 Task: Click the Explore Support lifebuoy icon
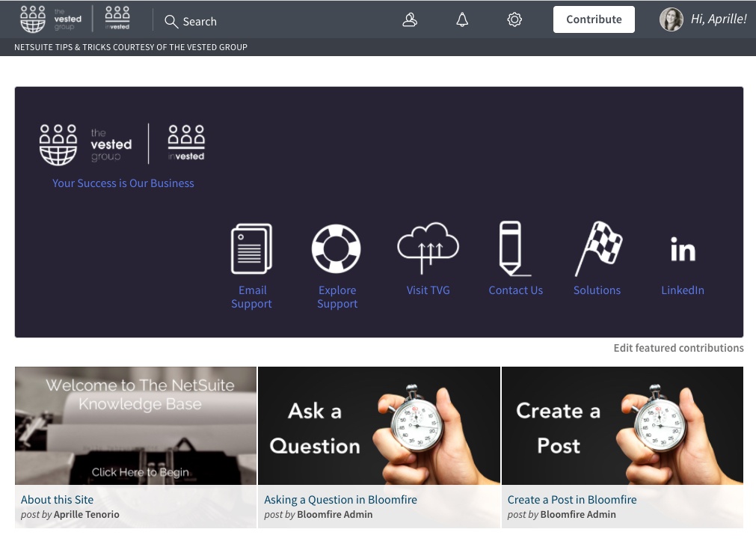(x=336, y=248)
